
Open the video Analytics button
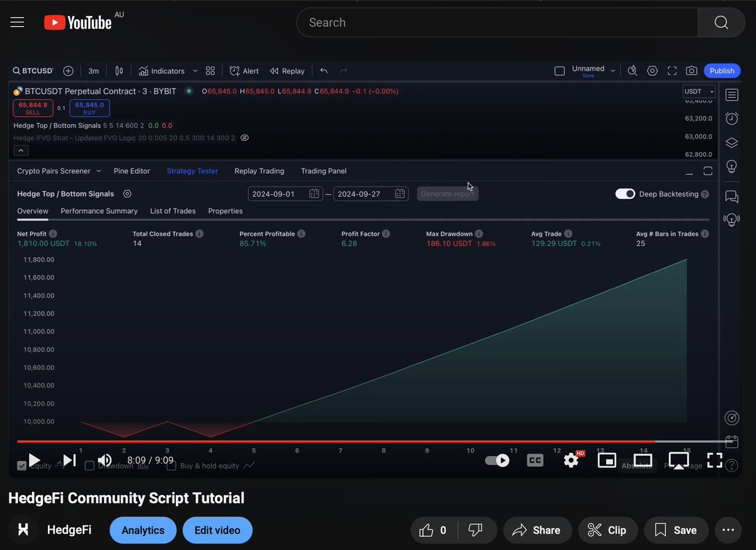[x=143, y=530]
